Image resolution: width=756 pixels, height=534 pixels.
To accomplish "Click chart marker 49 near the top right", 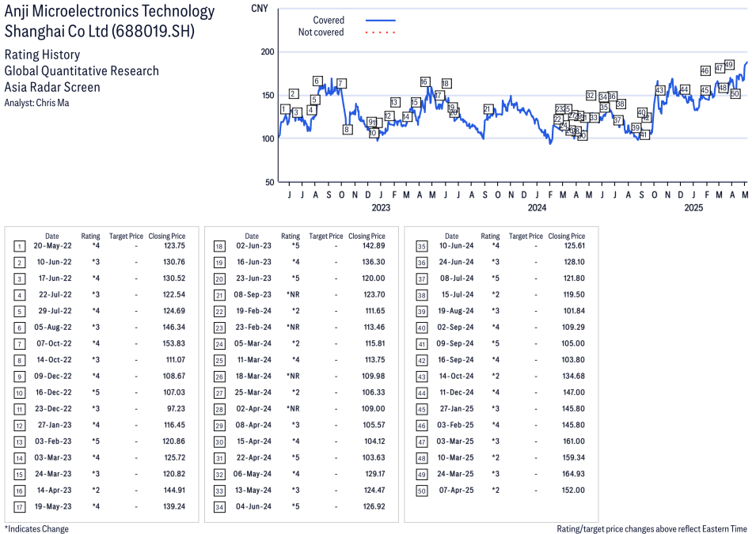I will 729,65.
